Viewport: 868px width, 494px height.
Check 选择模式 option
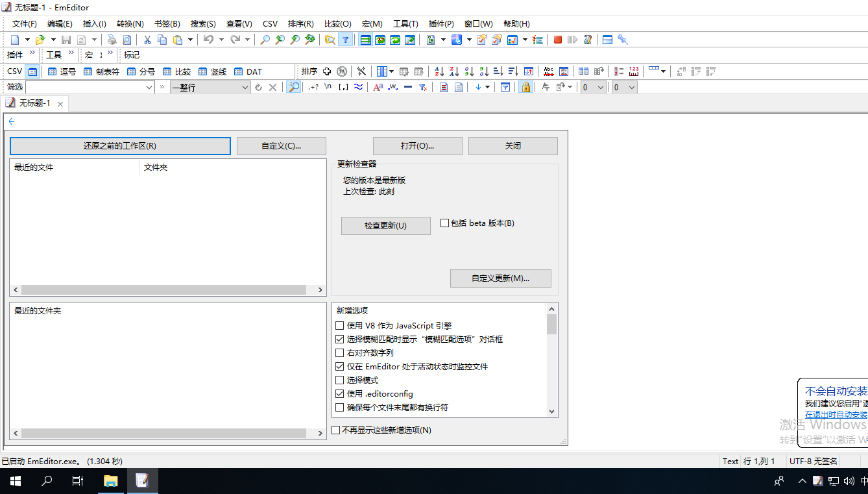coord(339,380)
